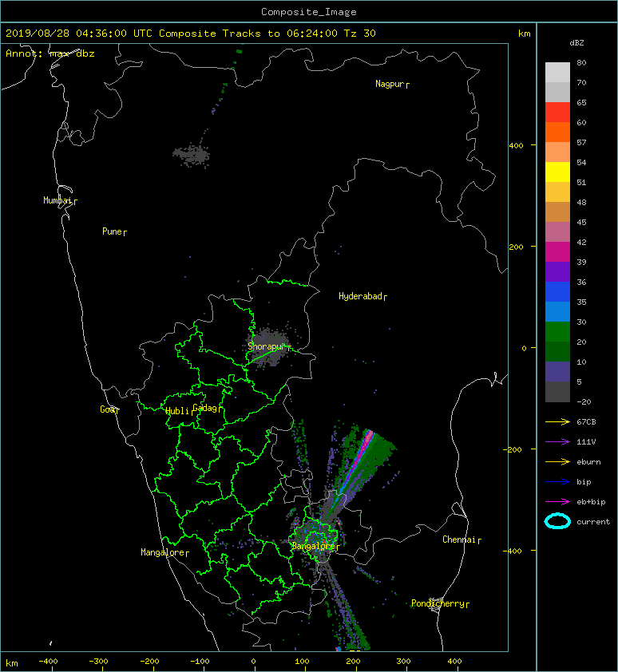This screenshot has height=672, width=618.
Task: Click the Gadag city label
Action: [x=205, y=408]
